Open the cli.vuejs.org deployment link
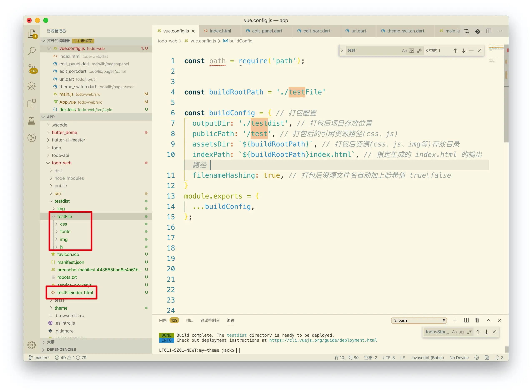Image resolution: width=532 pixels, height=392 pixels. coord(323,340)
